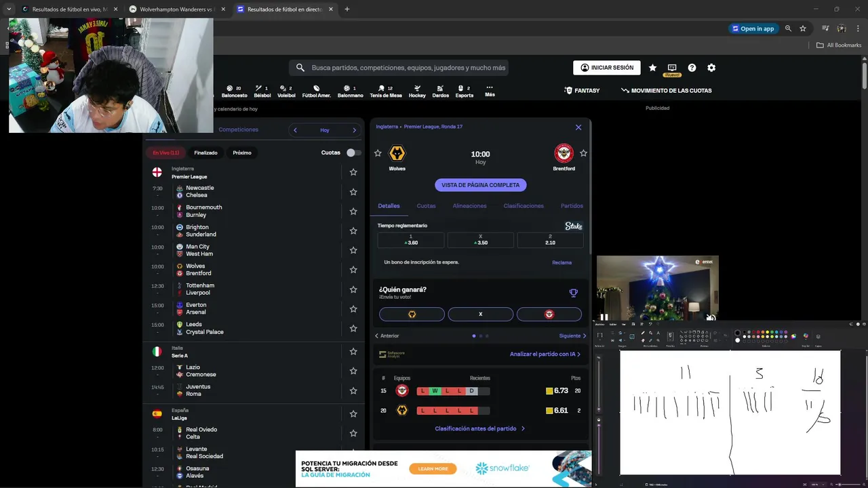Click Open in app button
Image resolution: width=868 pixels, height=488 pixels.
tap(753, 28)
